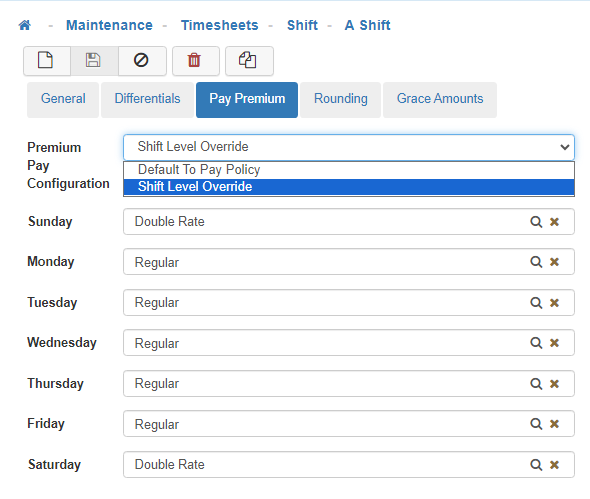Click the Thursday Regular input field

click(349, 383)
